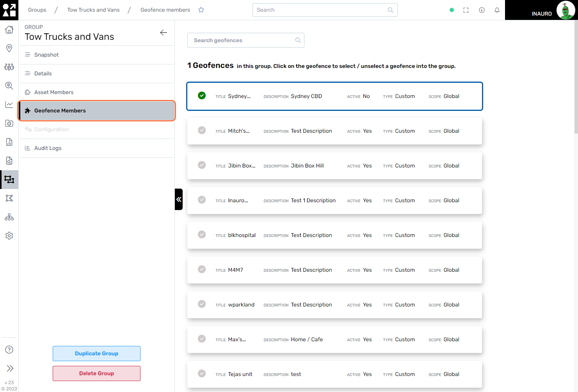The image size is (578, 392).
Task: Favorite this page with the star icon
Action: [201, 10]
